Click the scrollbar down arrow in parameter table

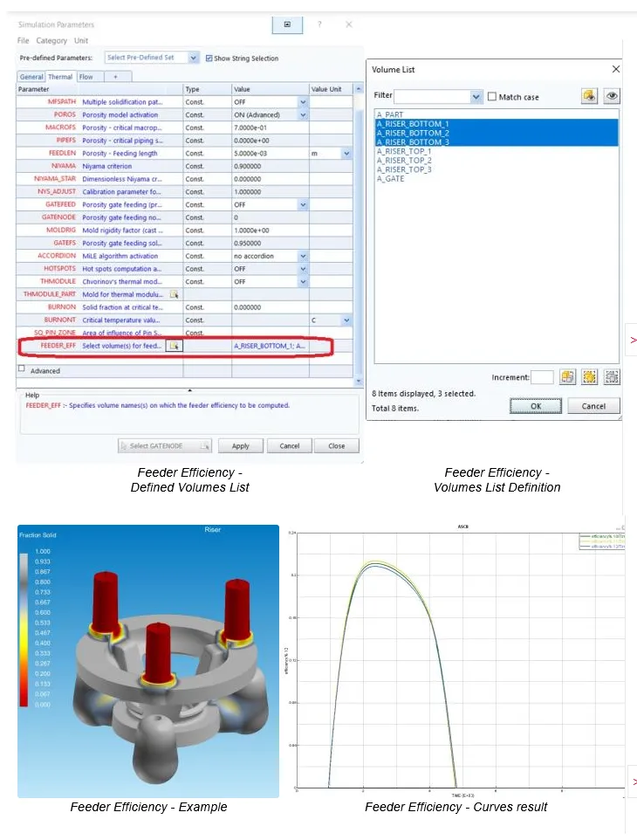coord(358,381)
